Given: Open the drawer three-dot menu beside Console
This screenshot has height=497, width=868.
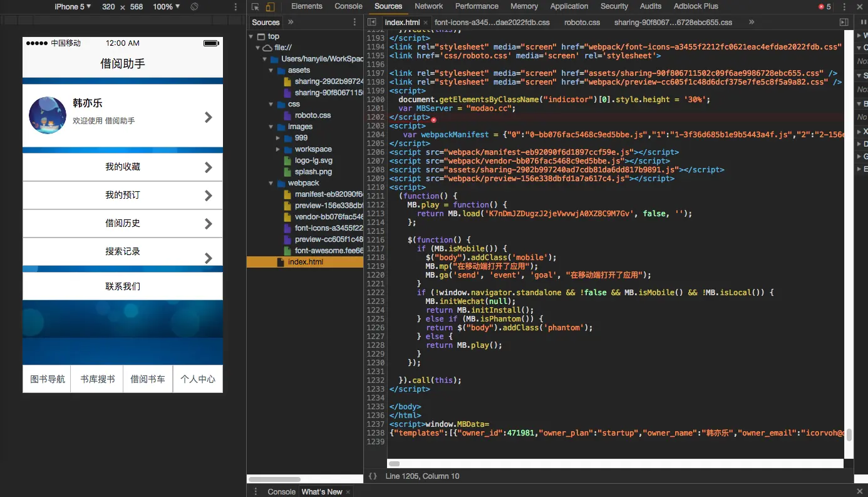Looking at the screenshot, I should tap(256, 491).
